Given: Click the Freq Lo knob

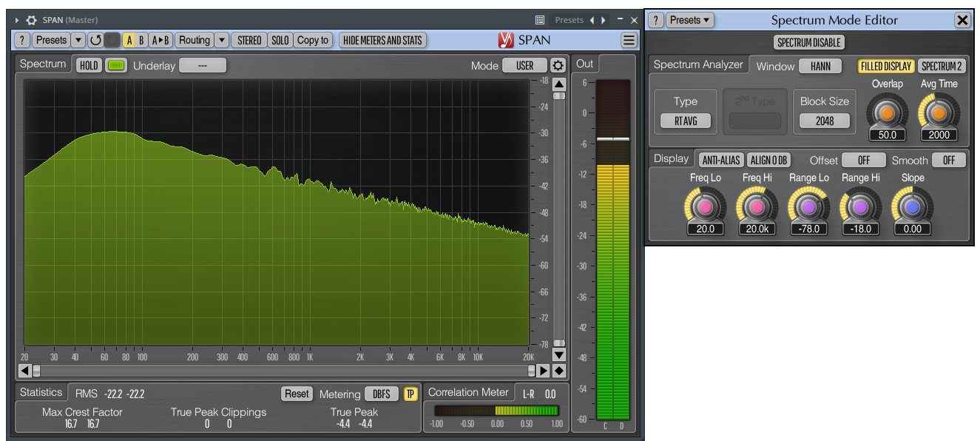Looking at the screenshot, I should click(705, 206).
